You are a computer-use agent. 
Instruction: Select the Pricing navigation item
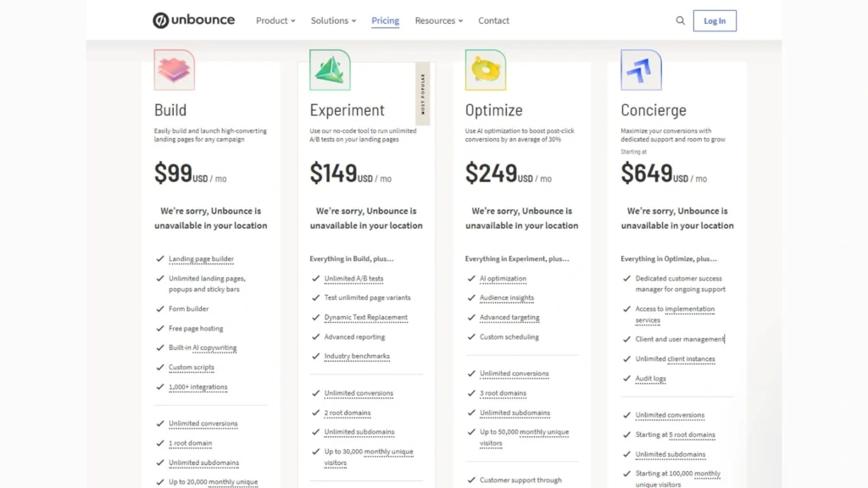(x=385, y=20)
